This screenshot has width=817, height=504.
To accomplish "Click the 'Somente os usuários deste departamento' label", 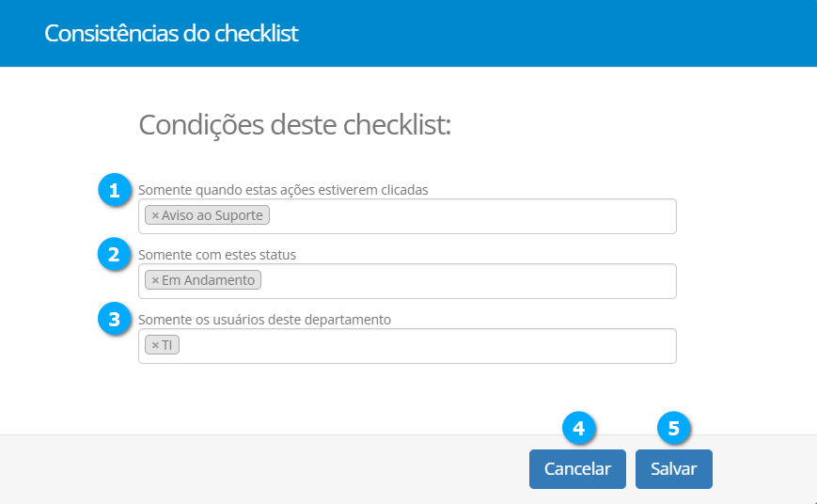I will tap(264, 320).
